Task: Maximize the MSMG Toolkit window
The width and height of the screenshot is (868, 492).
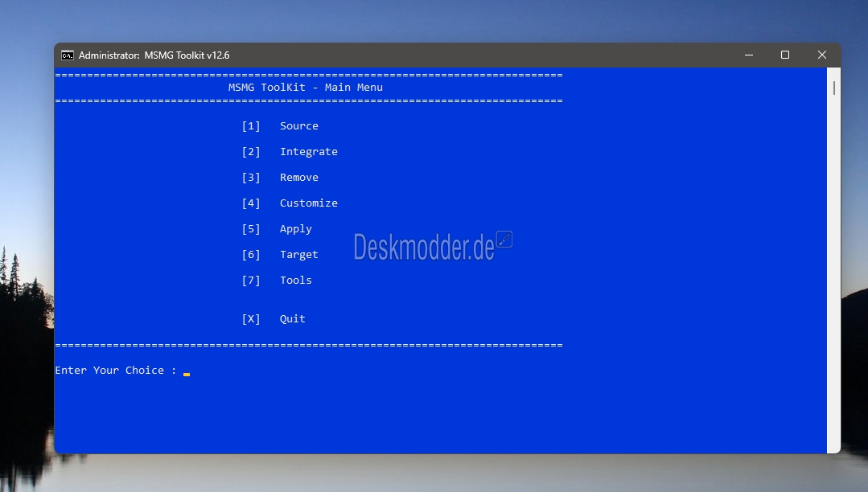Action: (x=785, y=55)
